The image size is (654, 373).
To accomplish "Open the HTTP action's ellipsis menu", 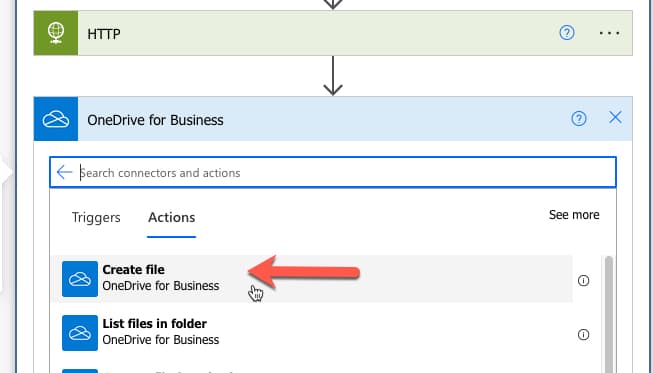I will pyautogui.click(x=609, y=33).
